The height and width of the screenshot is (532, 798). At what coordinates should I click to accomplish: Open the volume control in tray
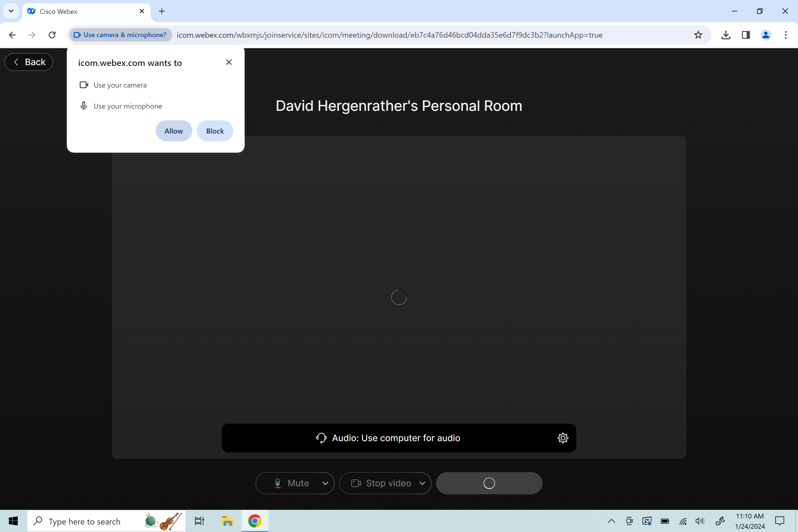pyautogui.click(x=700, y=521)
